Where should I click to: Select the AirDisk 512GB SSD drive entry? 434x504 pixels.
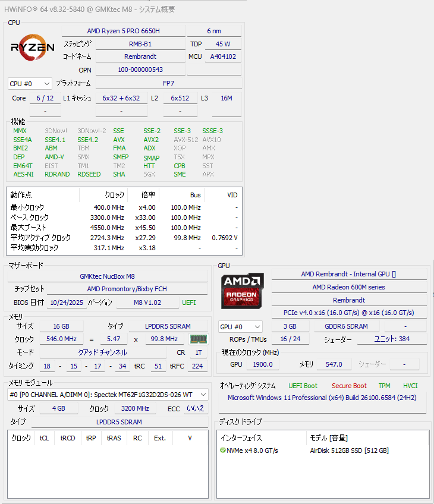coord(349,451)
